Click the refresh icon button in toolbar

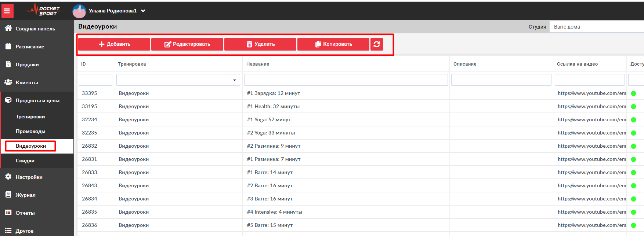click(376, 44)
